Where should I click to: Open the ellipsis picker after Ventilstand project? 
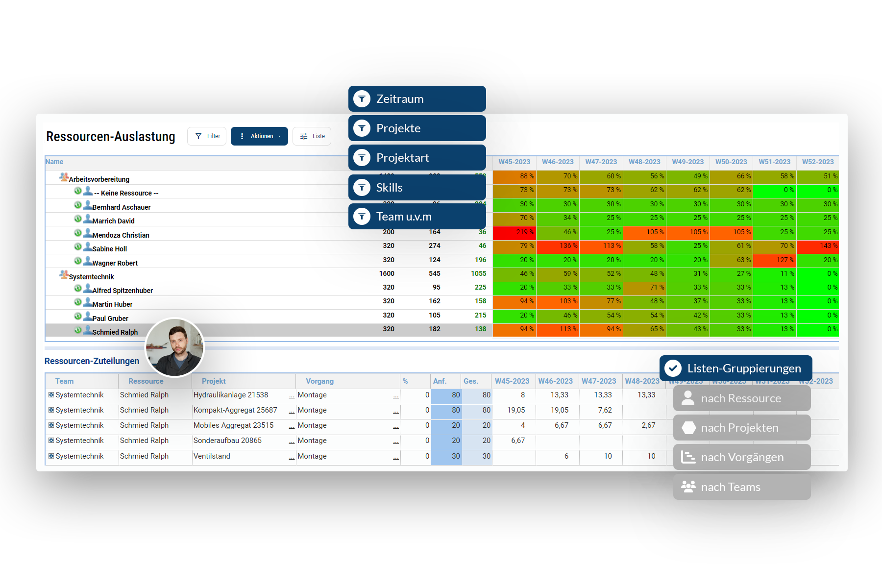[x=292, y=457]
